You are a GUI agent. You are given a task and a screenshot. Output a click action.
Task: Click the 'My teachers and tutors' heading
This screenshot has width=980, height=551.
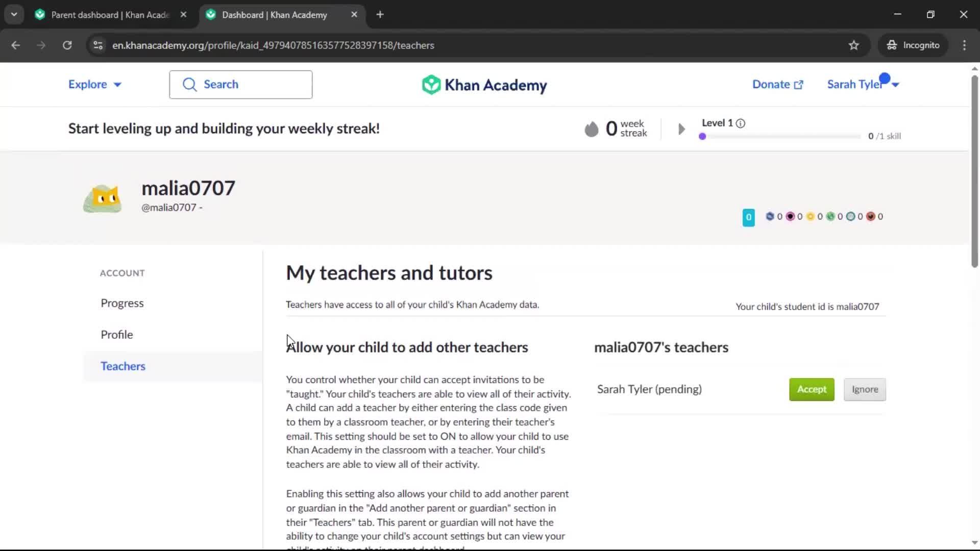click(389, 273)
